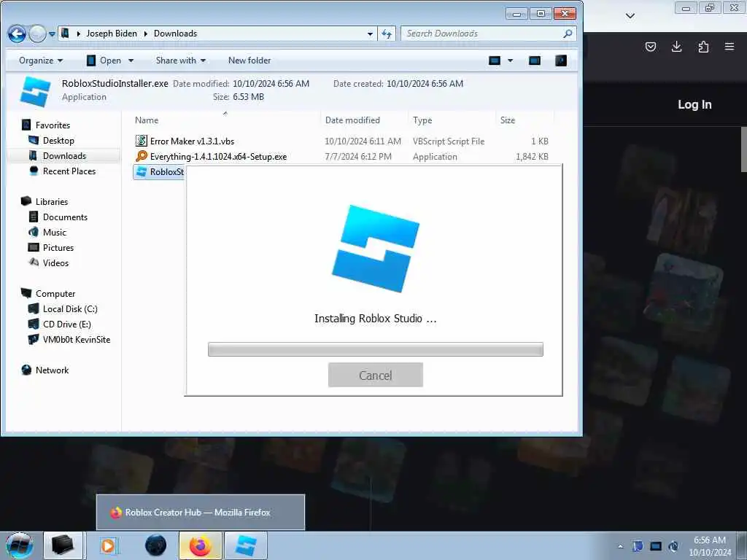Open Windows Media Player taskbar icon
Viewport: 747px width, 560px height.
point(108,545)
